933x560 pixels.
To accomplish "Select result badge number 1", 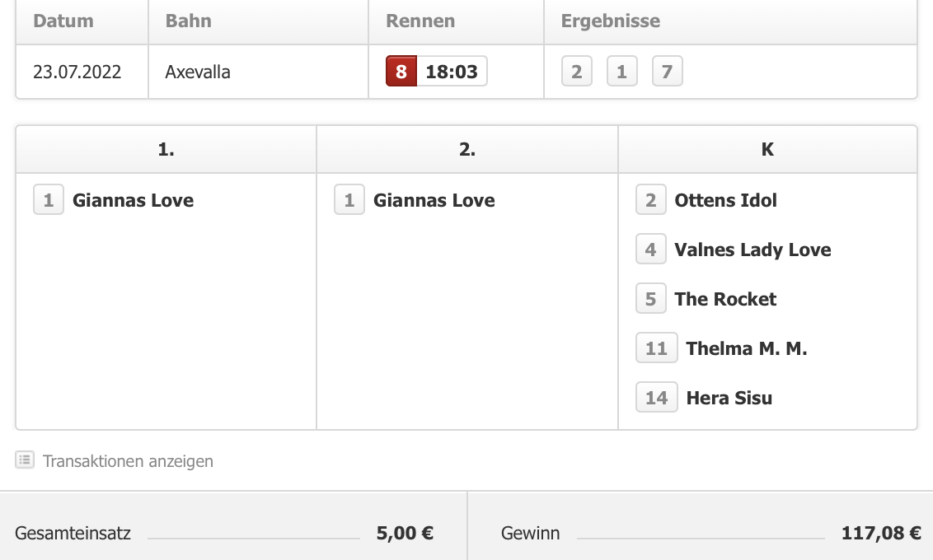I will coord(621,72).
